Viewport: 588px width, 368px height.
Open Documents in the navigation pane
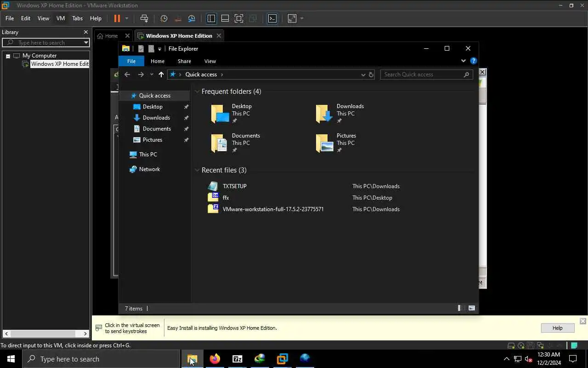156,129
